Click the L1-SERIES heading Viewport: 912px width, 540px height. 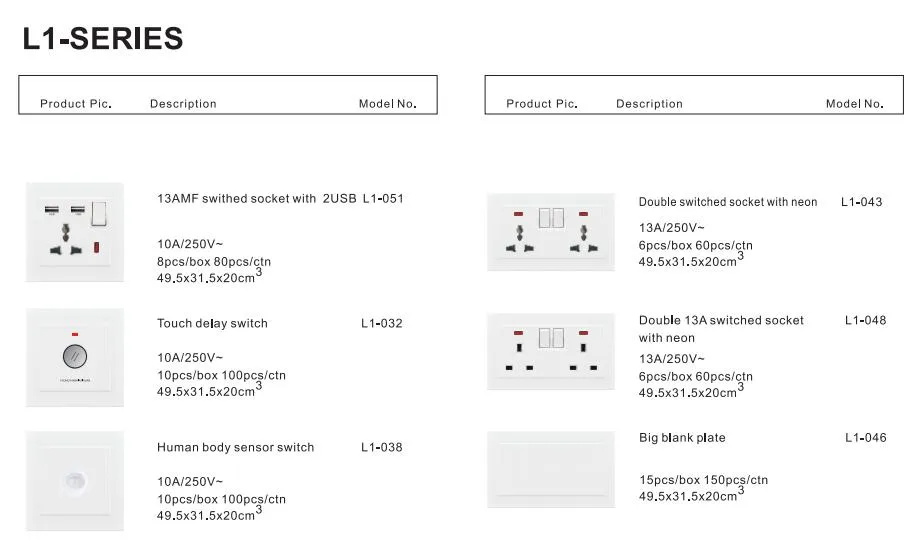pos(103,38)
